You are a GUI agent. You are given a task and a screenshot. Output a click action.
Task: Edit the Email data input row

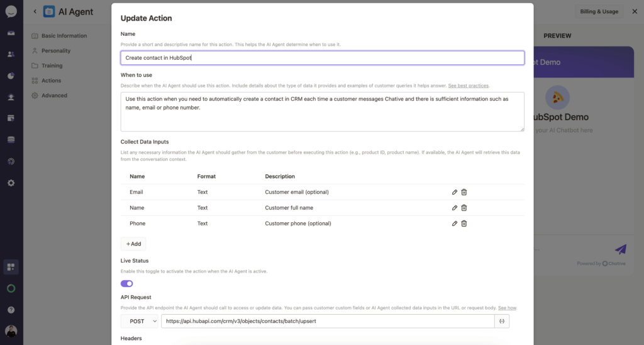tap(454, 192)
